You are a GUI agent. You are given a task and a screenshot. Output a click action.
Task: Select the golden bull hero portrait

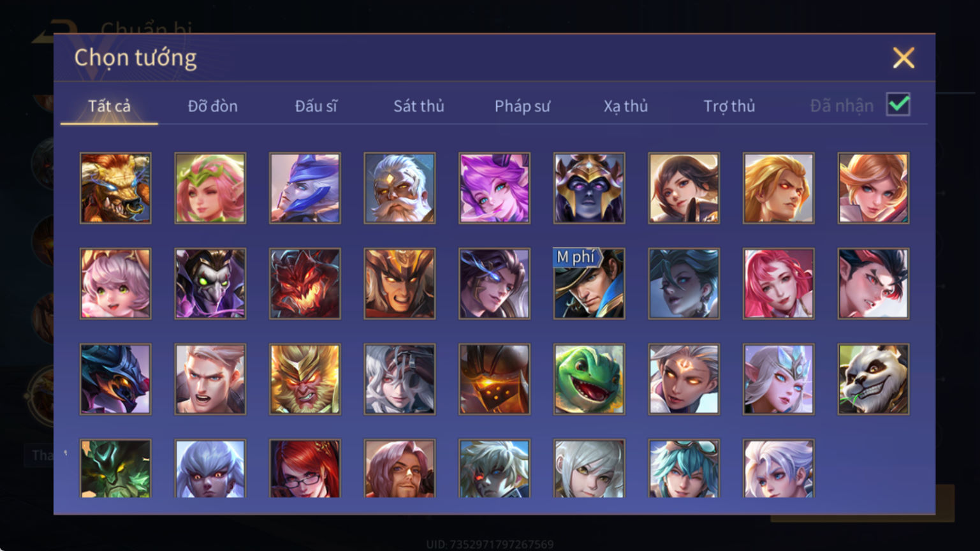click(115, 188)
